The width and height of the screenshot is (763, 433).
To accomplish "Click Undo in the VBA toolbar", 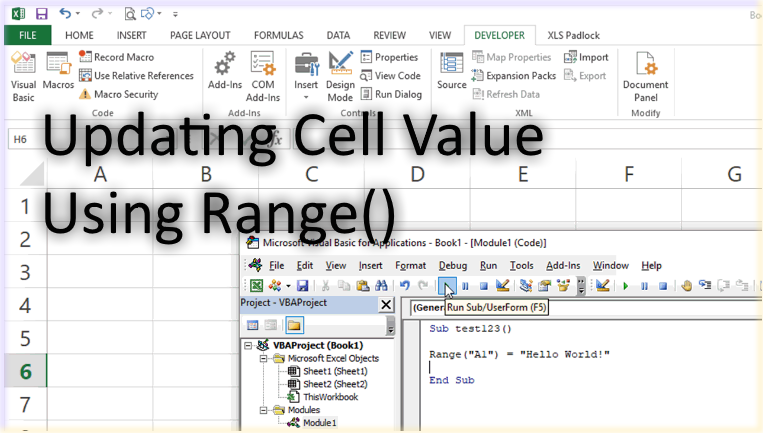I will coord(404,286).
